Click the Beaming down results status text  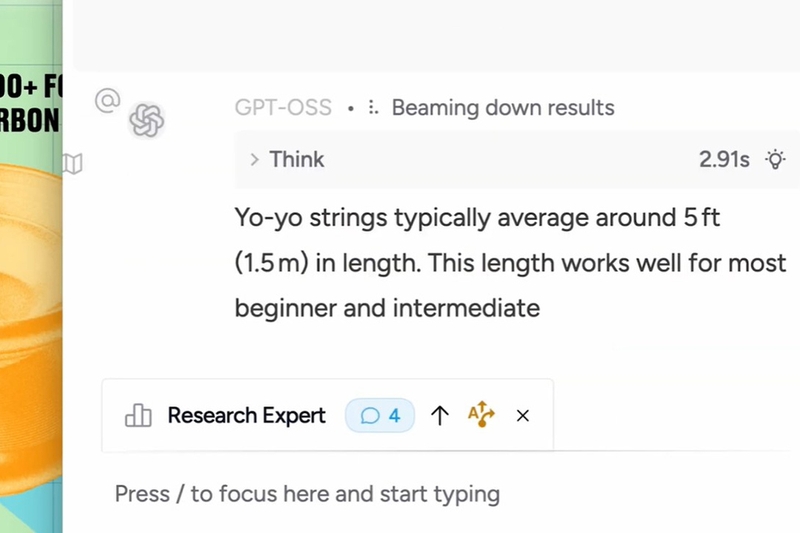coord(503,108)
